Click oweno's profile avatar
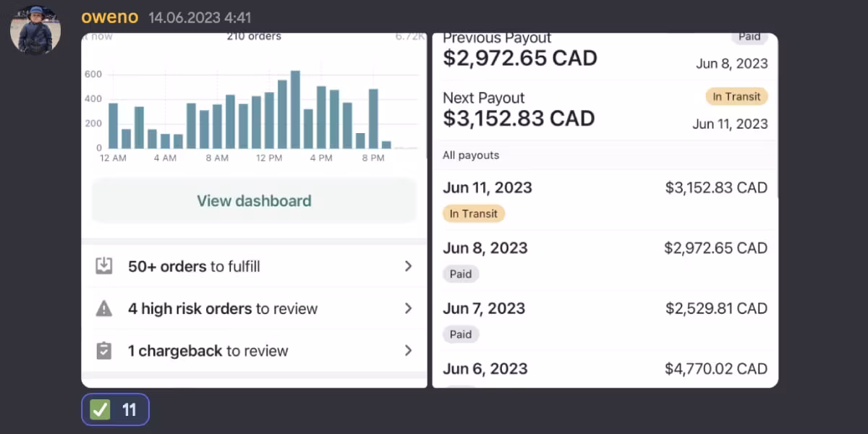The image size is (868, 434). point(35,30)
